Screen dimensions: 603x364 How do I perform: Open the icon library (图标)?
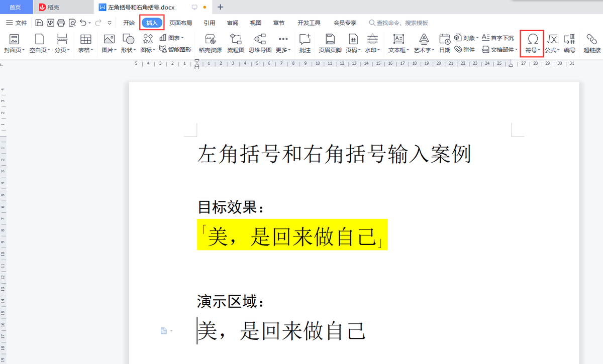pyautogui.click(x=148, y=44)
